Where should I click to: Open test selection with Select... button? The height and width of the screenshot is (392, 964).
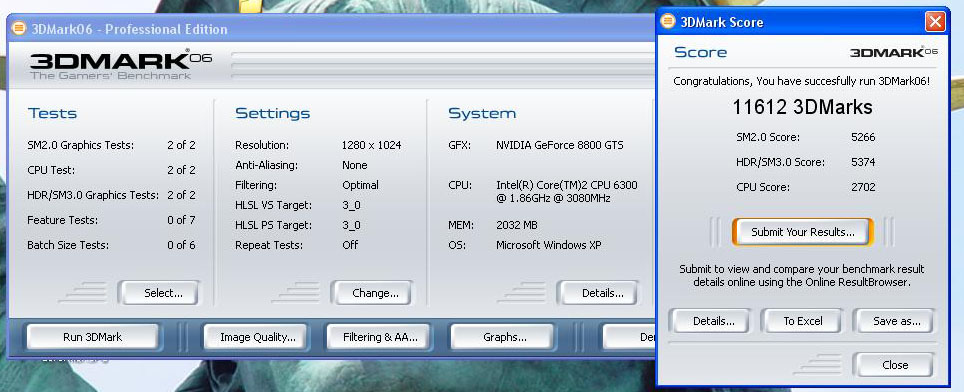pos(159,293)
